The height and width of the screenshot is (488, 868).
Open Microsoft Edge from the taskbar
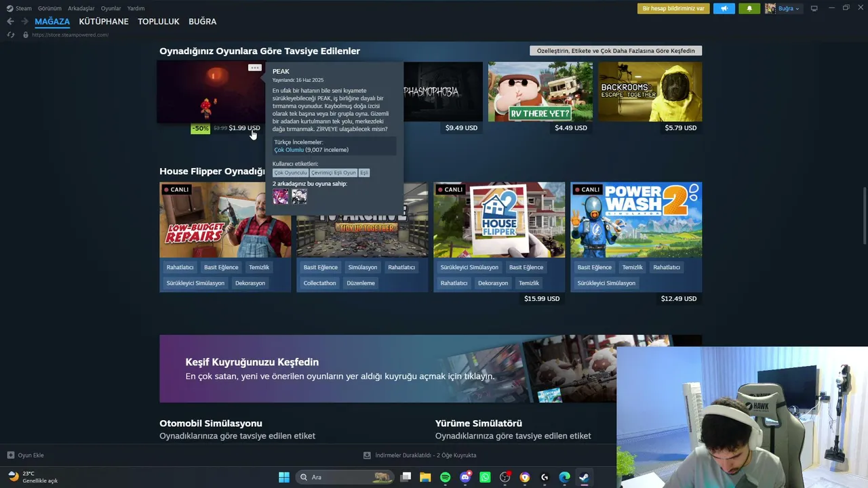(x=564, y=477)
